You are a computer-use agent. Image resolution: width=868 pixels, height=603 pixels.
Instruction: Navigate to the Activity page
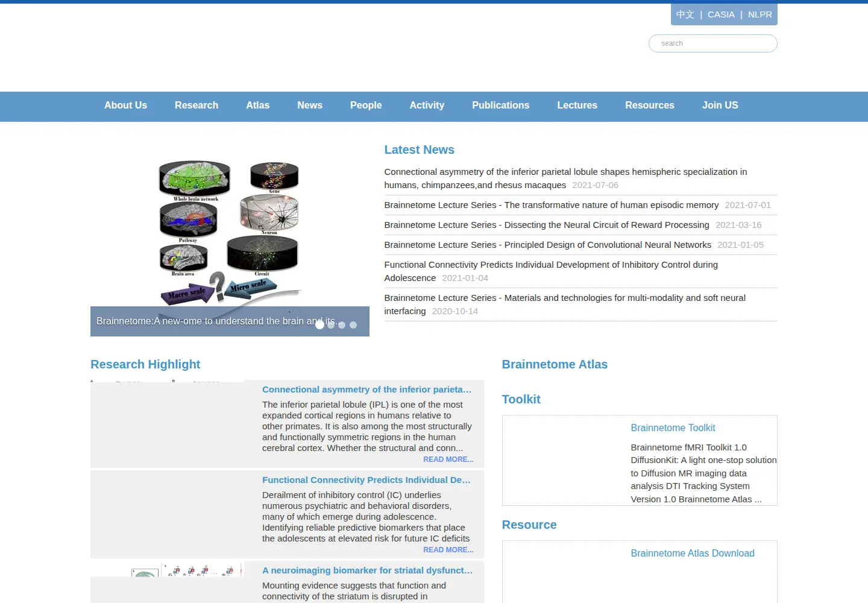coord(427,105)
